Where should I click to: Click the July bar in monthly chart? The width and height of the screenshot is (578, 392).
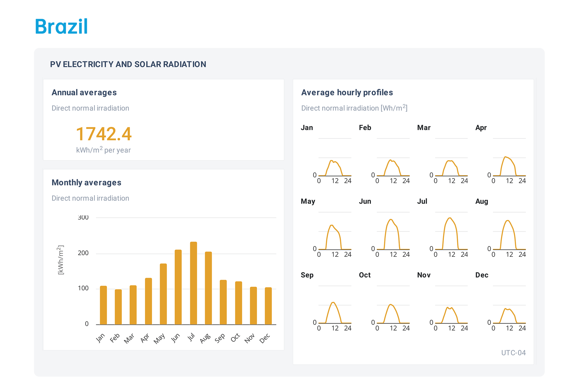(x=193, y=284)
